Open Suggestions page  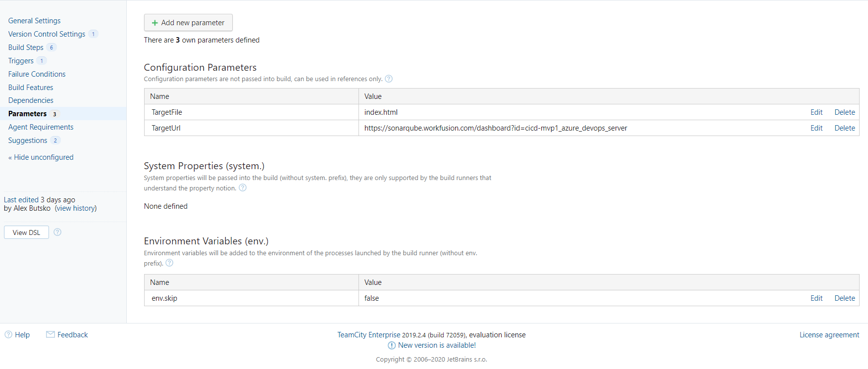pos(28,140)
